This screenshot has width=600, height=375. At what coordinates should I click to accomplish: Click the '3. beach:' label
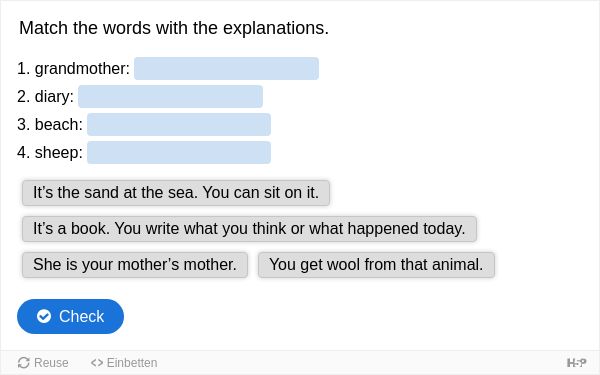(50, 125)
